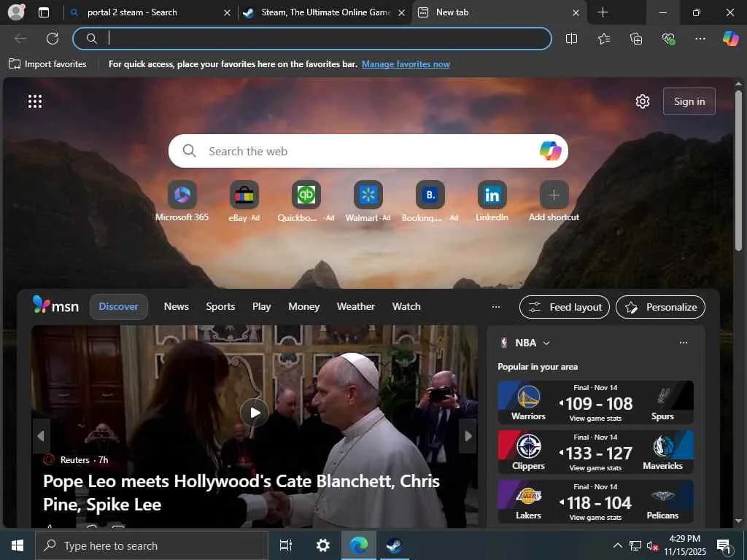Open the Collections icon in toolbar
This screenshot has height=560, width=747.
point(636,39)
